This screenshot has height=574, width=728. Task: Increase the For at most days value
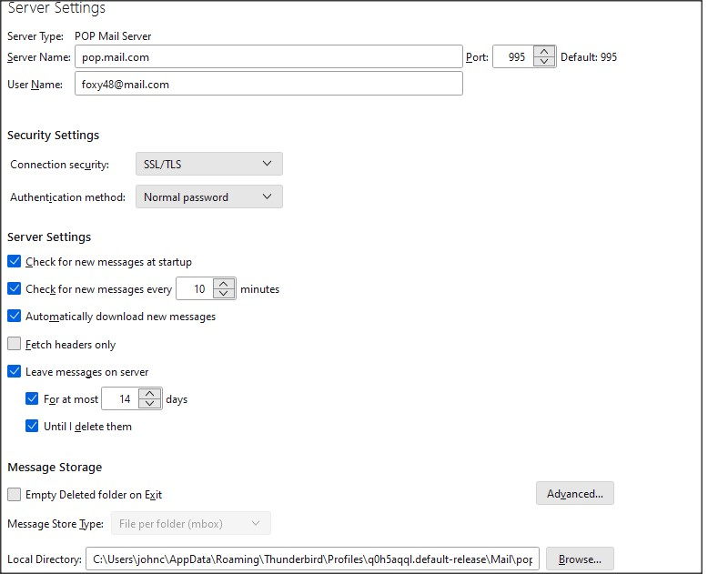[149, 394]
